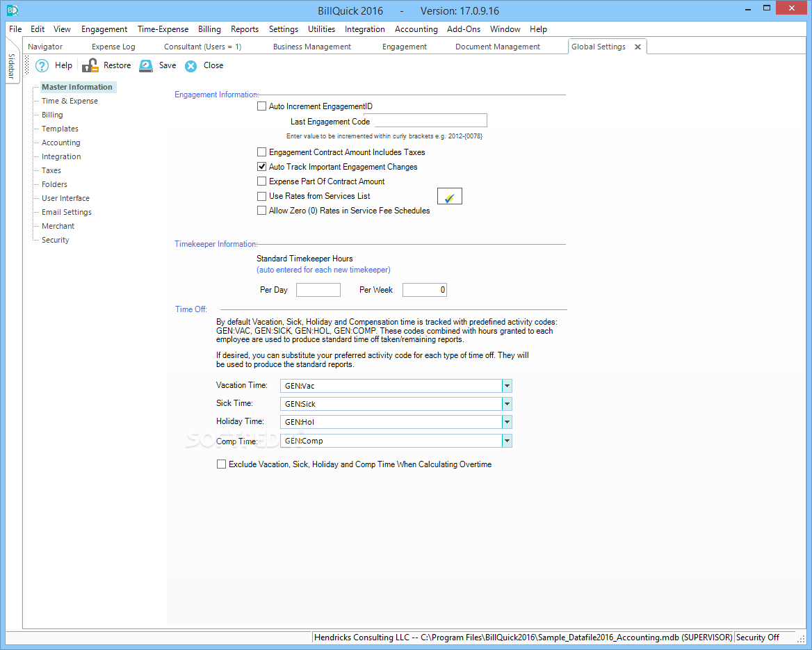Viewport: 812px width, 650px height.
Task: Open the Reports menu
Action: (x=245, y=29)
